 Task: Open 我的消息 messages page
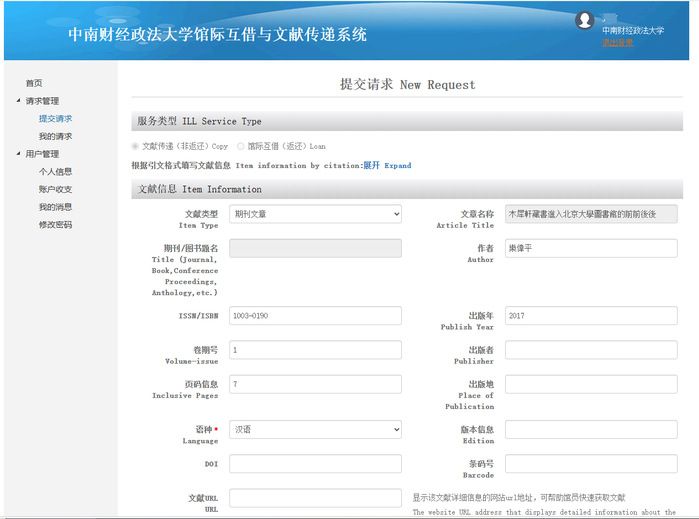(x=55, y=207)
